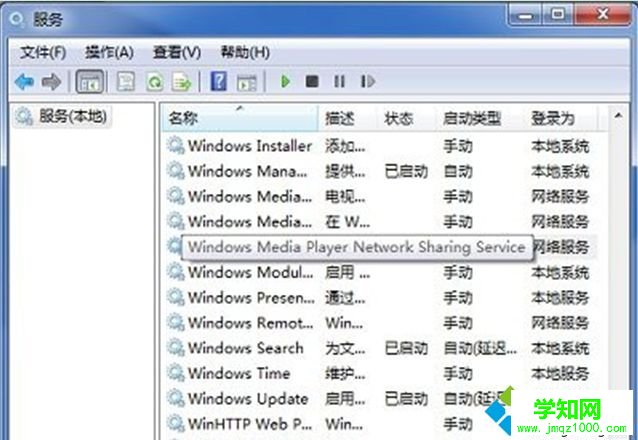
Task: Stop the service with the black square button
Action: (312, 82)
